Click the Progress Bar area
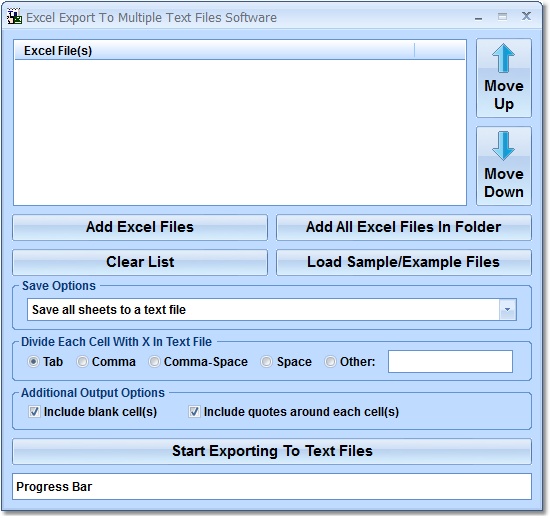Screen dimensions: 550x518 pyautogui.click(x=272, y=487)
